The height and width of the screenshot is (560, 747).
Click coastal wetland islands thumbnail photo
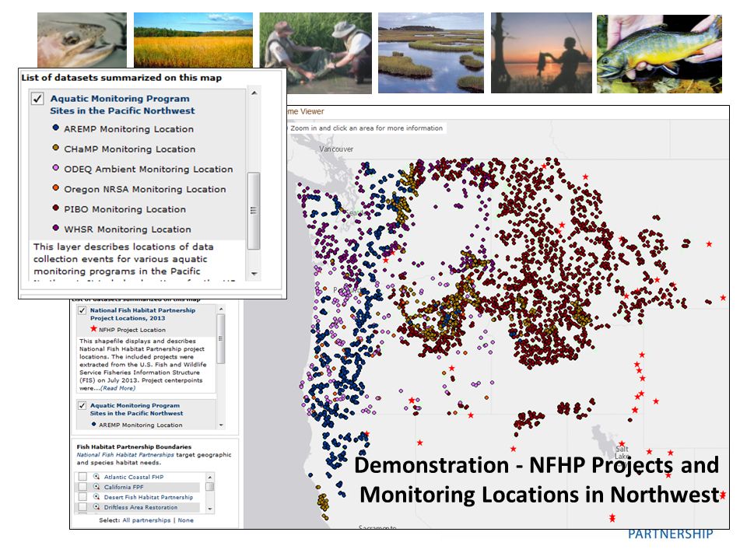(x=430, y=53)
